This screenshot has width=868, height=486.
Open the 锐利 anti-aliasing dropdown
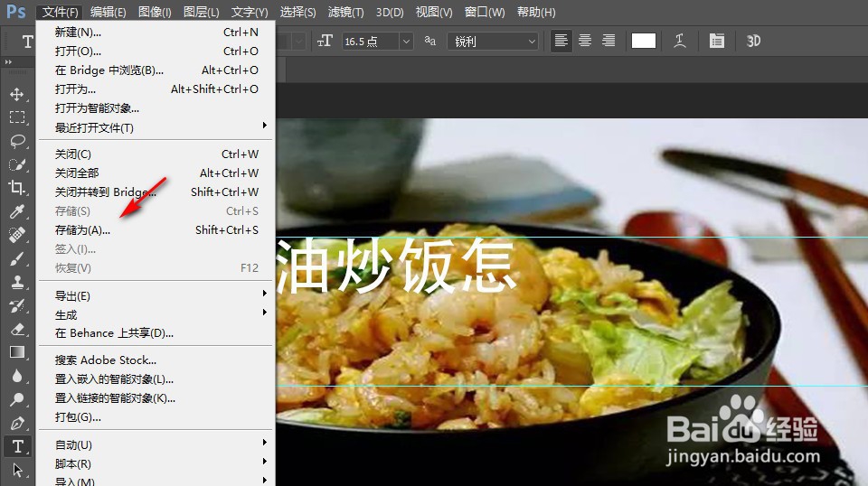pyautogui.click(x=493, y=42)
